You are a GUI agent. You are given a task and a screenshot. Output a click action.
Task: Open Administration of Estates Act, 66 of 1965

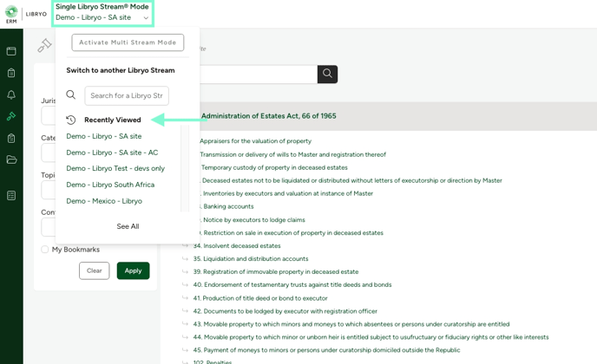point(269,116)
